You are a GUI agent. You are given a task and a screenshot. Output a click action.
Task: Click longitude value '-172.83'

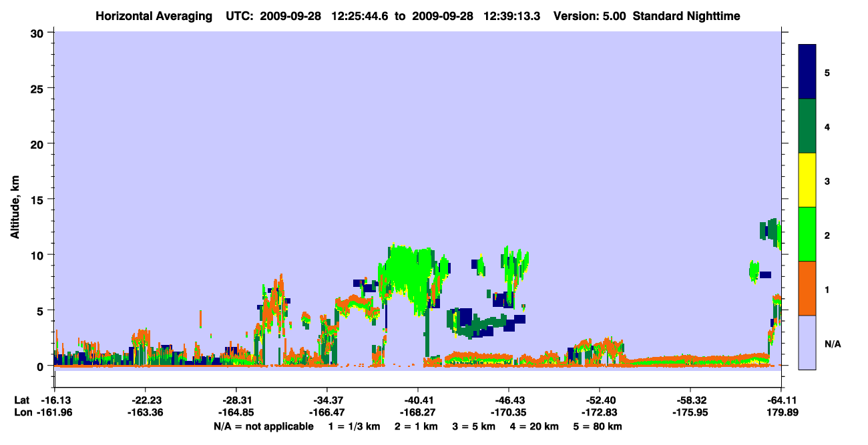pos(600,412)
